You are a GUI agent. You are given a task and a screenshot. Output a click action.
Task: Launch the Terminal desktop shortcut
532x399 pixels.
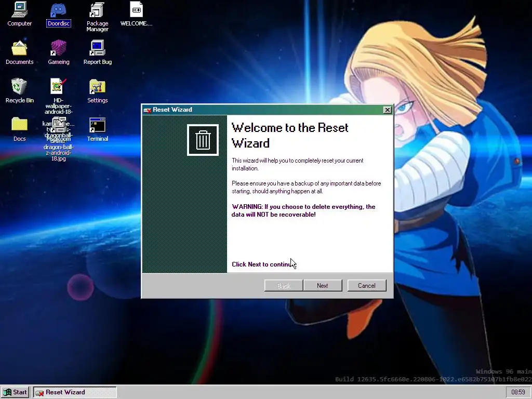point(97,129)
